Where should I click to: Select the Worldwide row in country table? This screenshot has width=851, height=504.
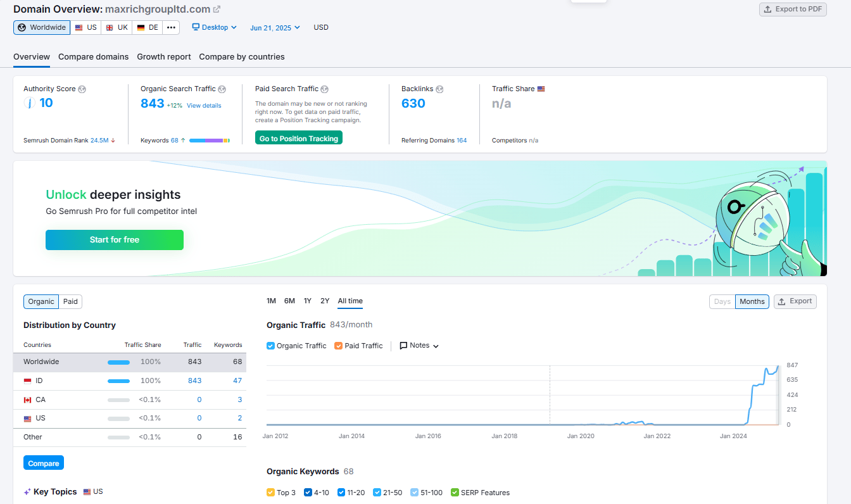click(130, 362)
